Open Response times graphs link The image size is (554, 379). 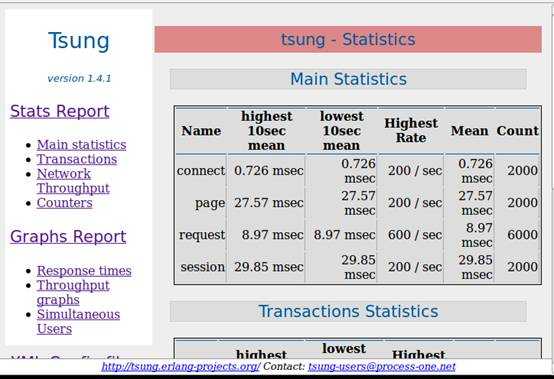click(84, 271)
